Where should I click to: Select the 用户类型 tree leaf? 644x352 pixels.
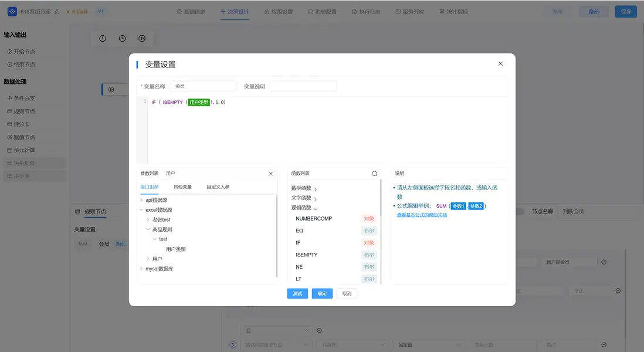tap(176, 249)
